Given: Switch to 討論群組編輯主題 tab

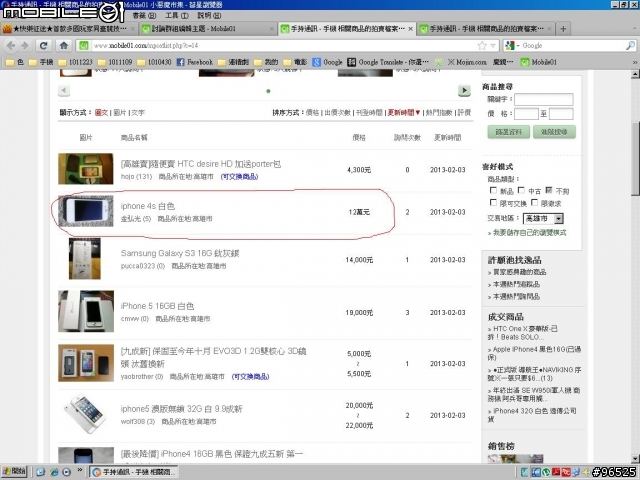Looking at the screenshot, I should 206,29.
